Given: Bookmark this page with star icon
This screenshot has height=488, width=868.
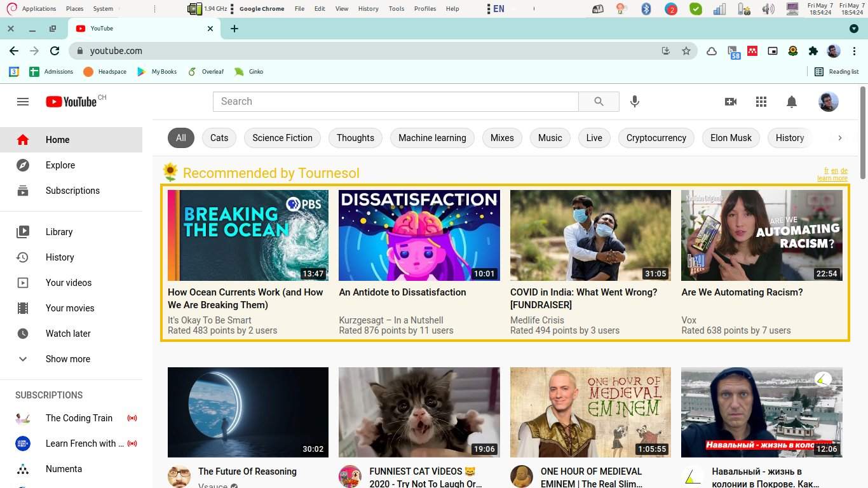Looking at the screenshot, I should [686, 51].
